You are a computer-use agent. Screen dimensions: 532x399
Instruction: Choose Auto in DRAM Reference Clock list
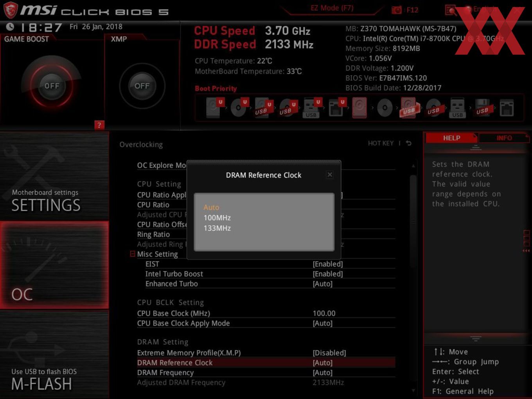tap(211, 207)
